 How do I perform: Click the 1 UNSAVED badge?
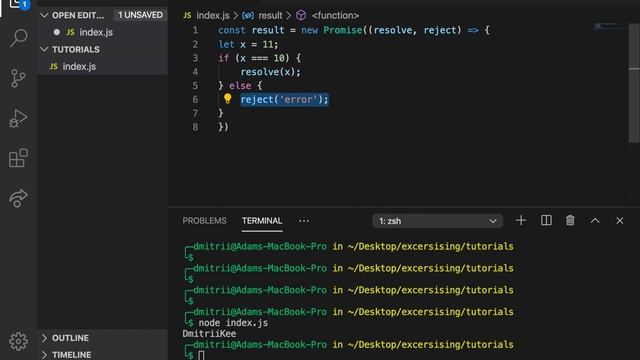pos(140,15)
